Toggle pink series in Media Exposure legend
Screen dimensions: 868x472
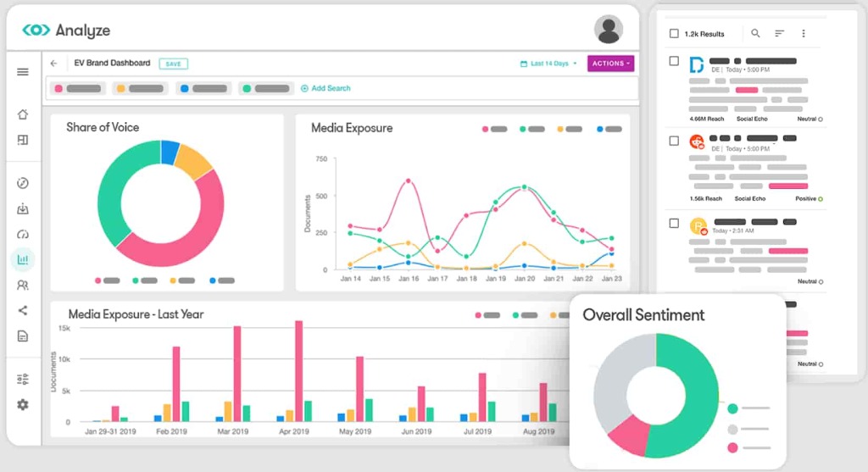494,129
